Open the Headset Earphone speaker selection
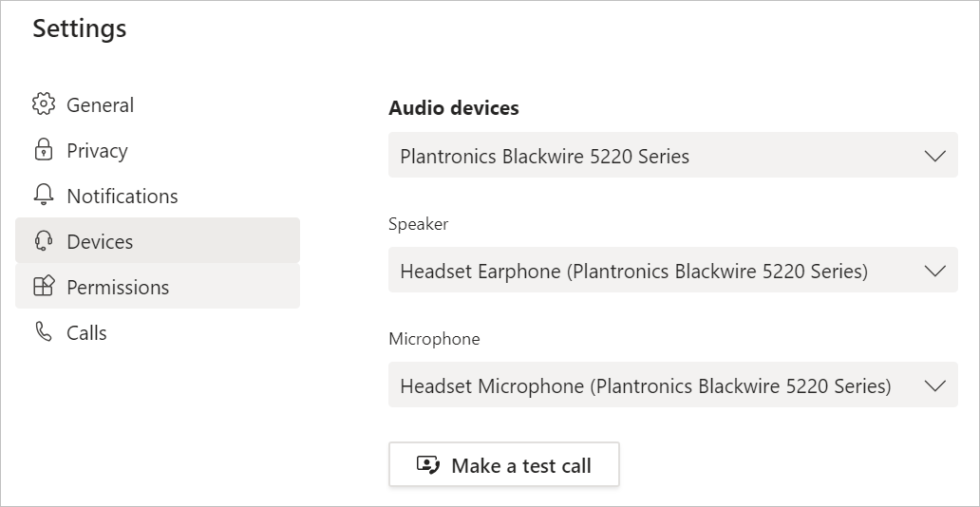Viewport: 980px width, 507px height. point(673,270)
